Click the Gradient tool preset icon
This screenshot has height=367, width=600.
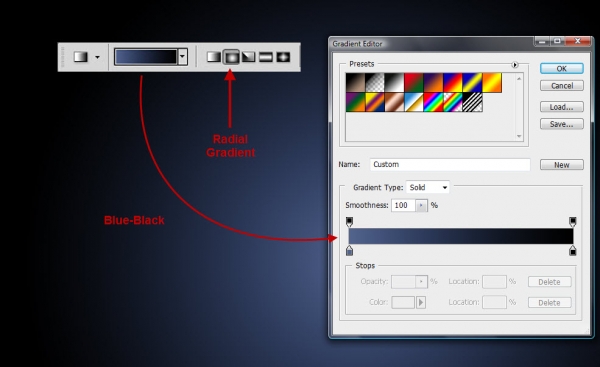81,57
